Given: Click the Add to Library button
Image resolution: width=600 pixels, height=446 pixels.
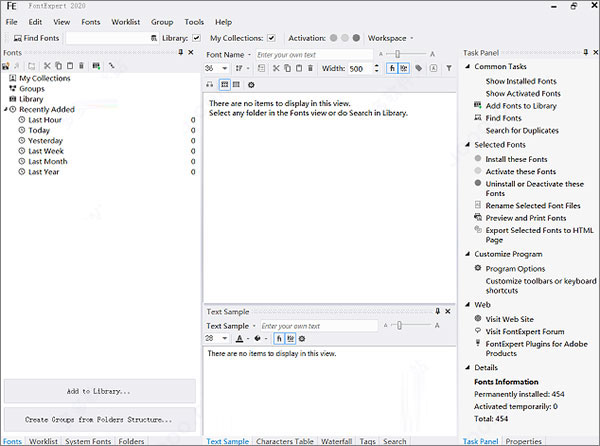Looking at the screenshot, I should coord(99,391).
